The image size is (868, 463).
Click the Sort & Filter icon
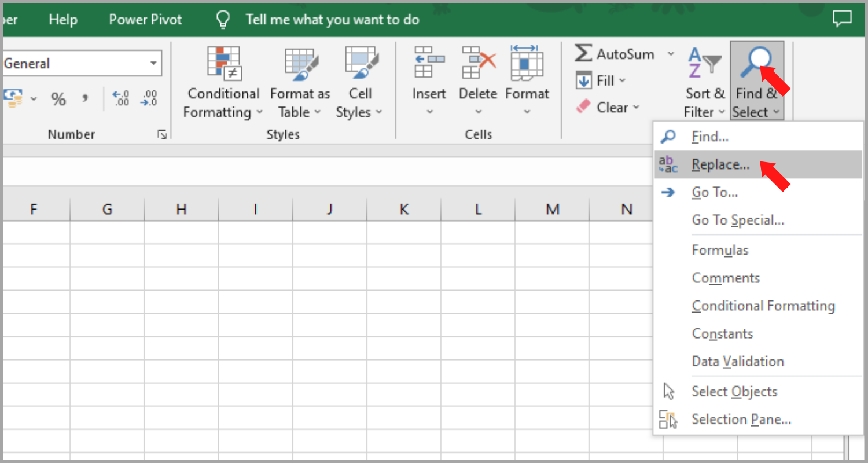704,63
